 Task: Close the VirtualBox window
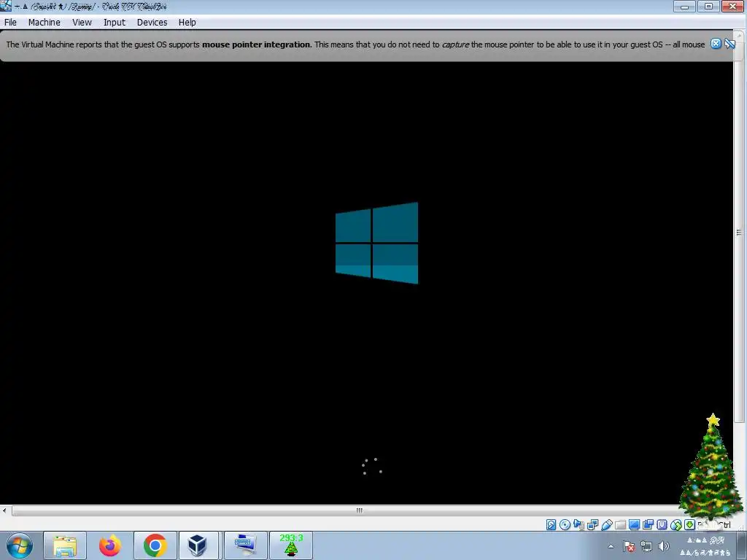[732, 7]
